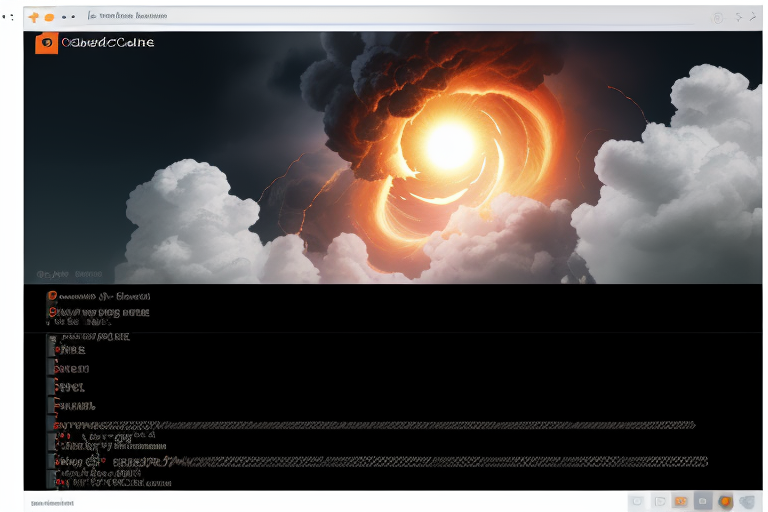Click the small caption text on hero image

coord(70,273)
